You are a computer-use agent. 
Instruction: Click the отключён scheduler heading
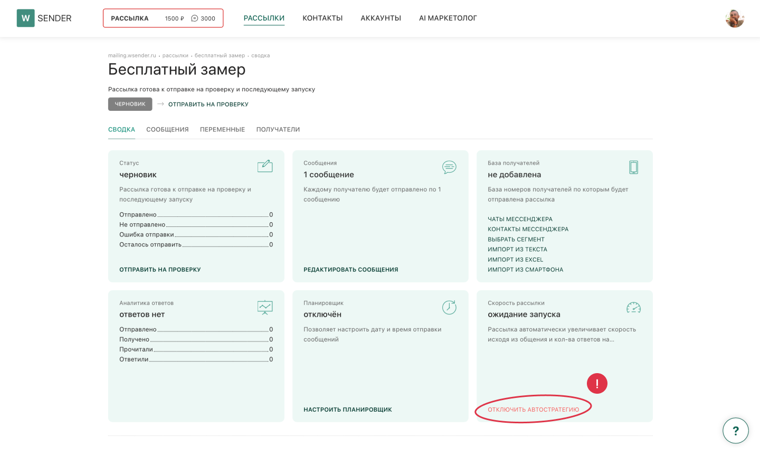coord(322,314)
